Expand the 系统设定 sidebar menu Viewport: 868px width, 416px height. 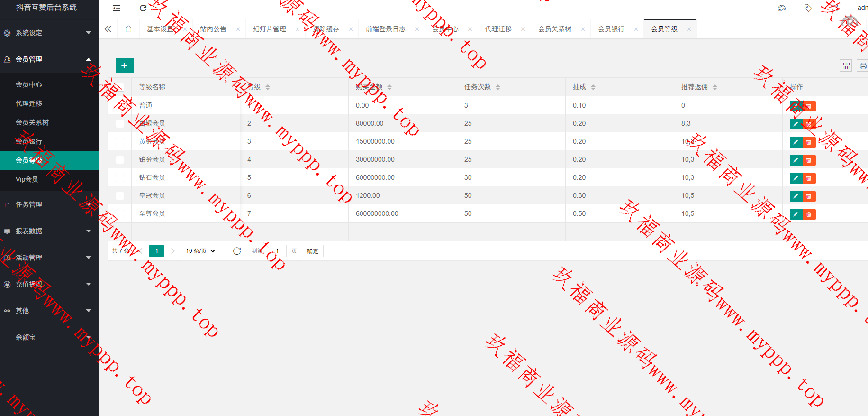[47, 33]
